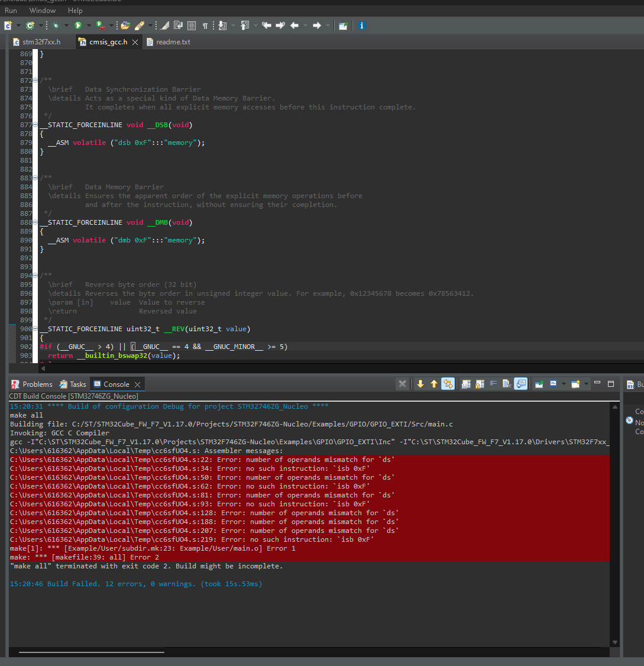Screen dimensions: 644x666
Task: Toggle Scroll Lock in the console view
Action: 479,384
